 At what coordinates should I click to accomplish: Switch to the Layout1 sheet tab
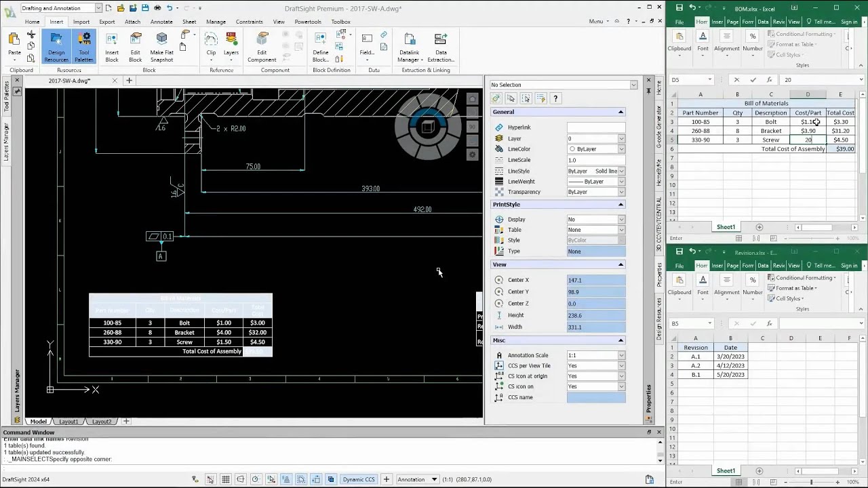(68, 422)
